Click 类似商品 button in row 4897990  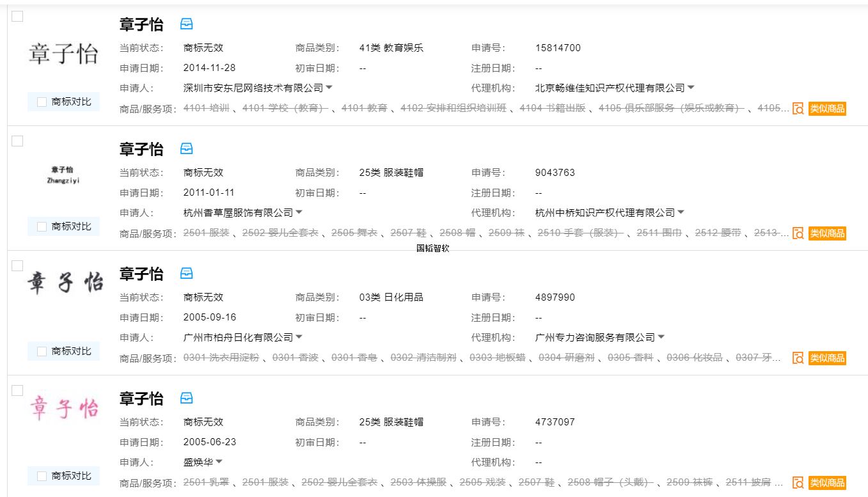click(827, 358)
